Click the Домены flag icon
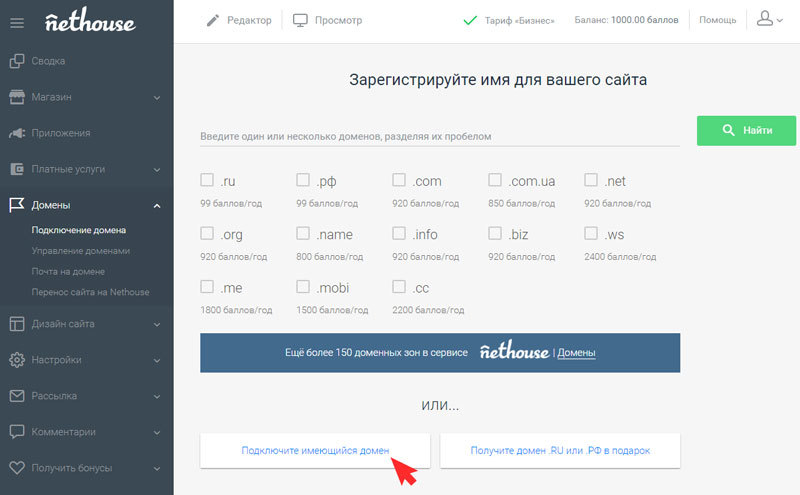Viewport: 800px width, 495px height. click(x=17, y=205)
